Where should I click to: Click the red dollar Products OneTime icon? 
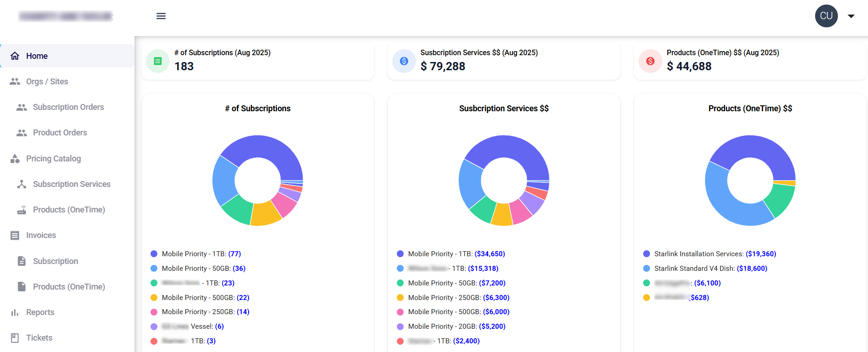coord(650,61)
